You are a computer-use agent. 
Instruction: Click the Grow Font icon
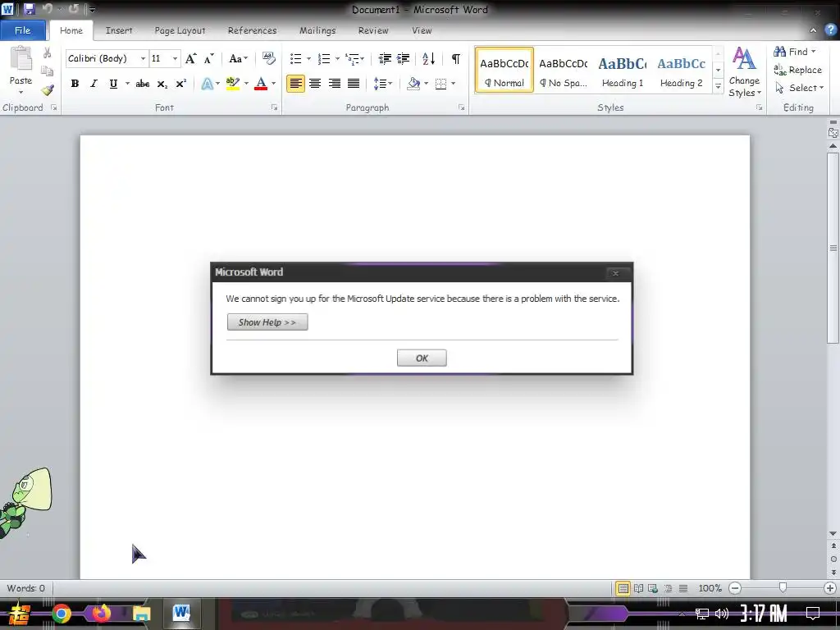pos(190,58)
